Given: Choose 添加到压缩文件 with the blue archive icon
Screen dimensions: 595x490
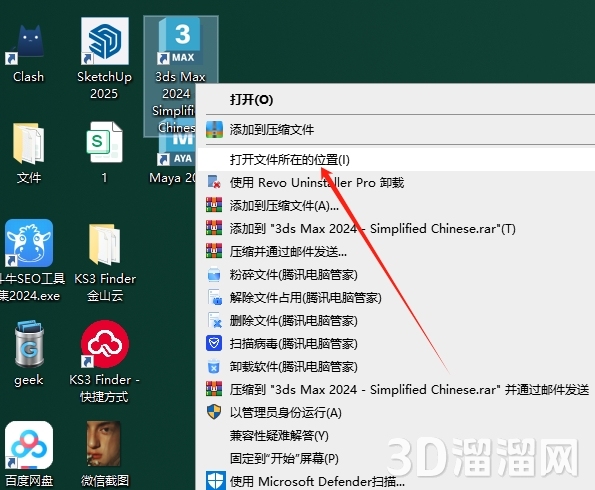Looking at the screenshot, I should 396,129.
